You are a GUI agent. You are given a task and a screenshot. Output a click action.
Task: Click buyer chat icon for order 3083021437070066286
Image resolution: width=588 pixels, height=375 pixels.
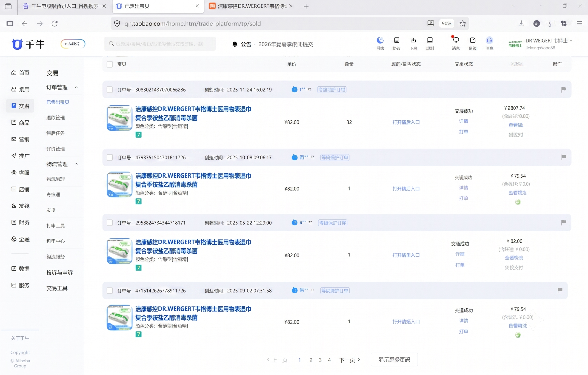[294, 90]
